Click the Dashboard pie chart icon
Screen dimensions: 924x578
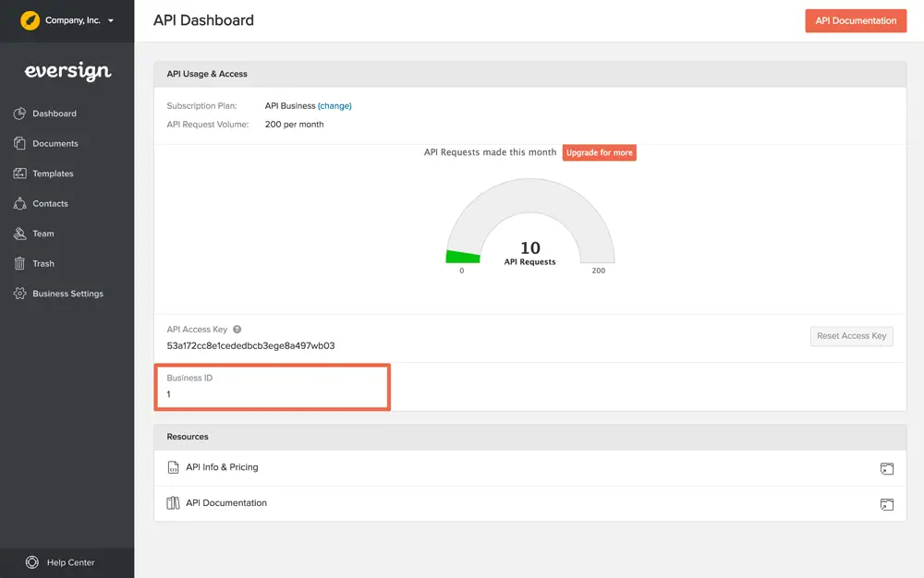coord(19,113)
